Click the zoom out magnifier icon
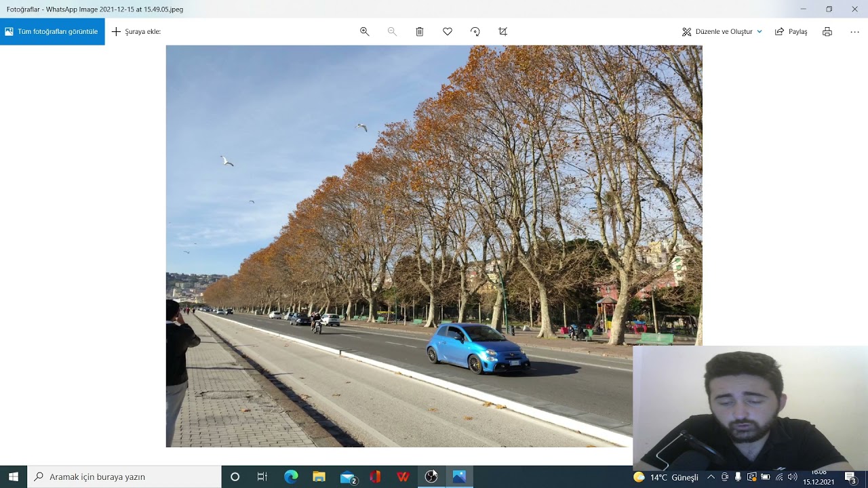The image size is (868, 488). (392, 32)
